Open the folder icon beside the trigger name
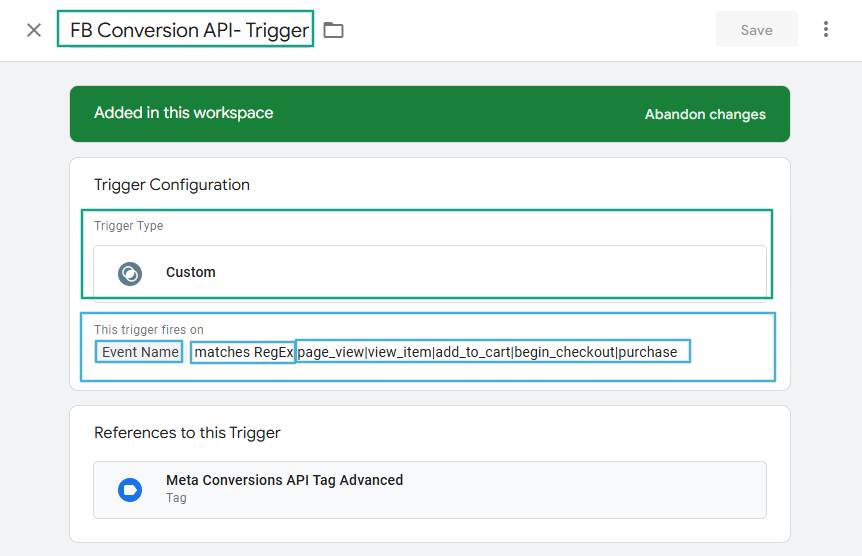The height and width of the screenshot is (556, 862). point(333,30)
